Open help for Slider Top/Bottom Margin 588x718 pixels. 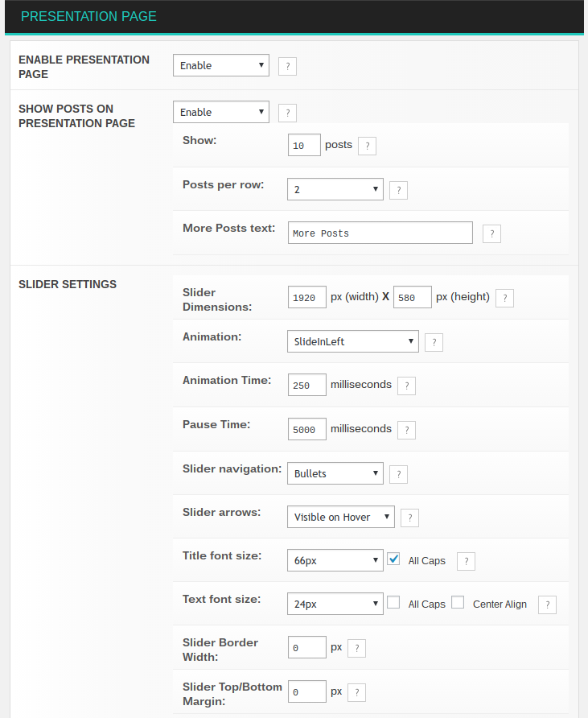click(x=357, y=693)
